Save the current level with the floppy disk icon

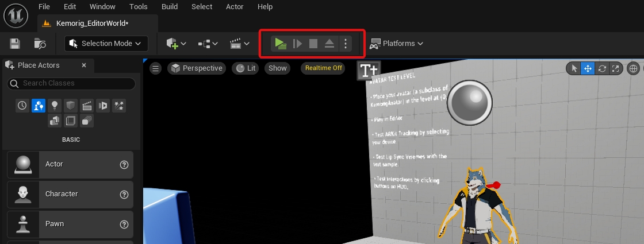point(16,44)
